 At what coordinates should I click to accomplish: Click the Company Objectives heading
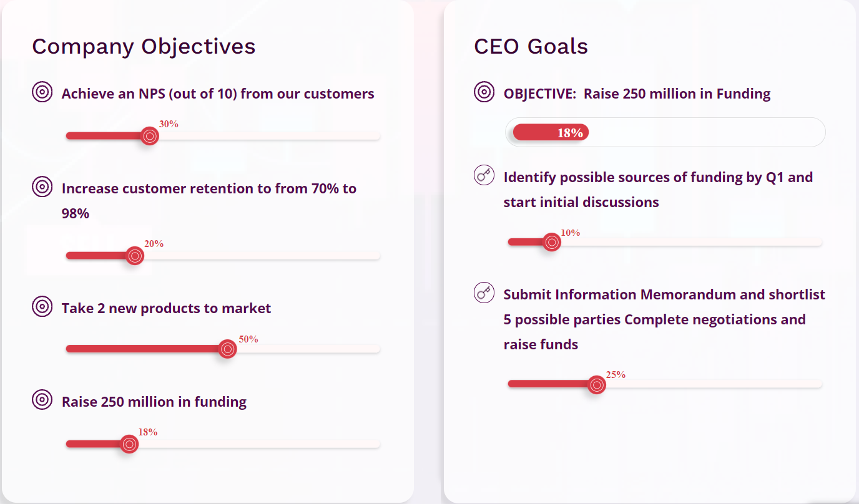coord(144,47)
